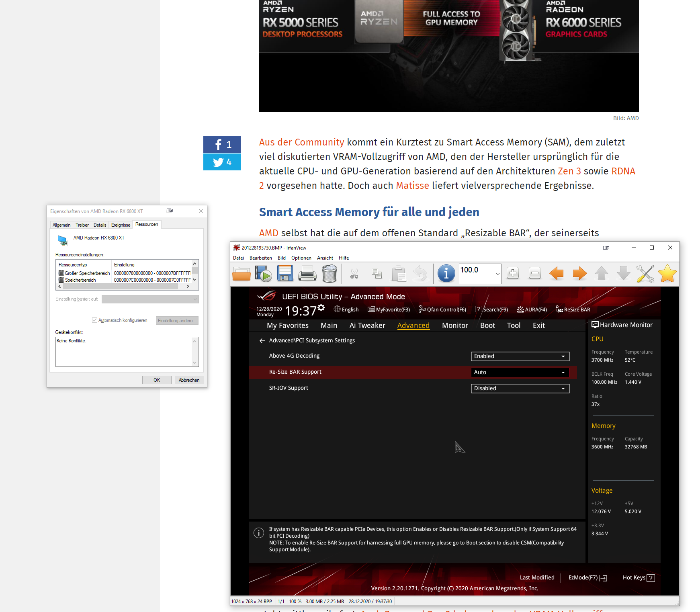Click the Paste clipboard icon

pyautogui.click(x=399, y=274)
